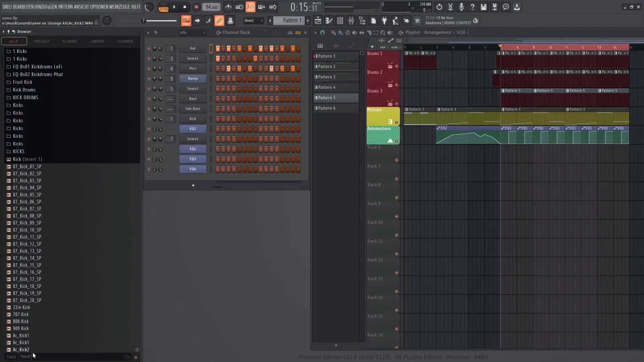The height and width of the screenshot is (362, 644).
Task: Toggle green LED on Kick channel
Action: coord(149,118)
